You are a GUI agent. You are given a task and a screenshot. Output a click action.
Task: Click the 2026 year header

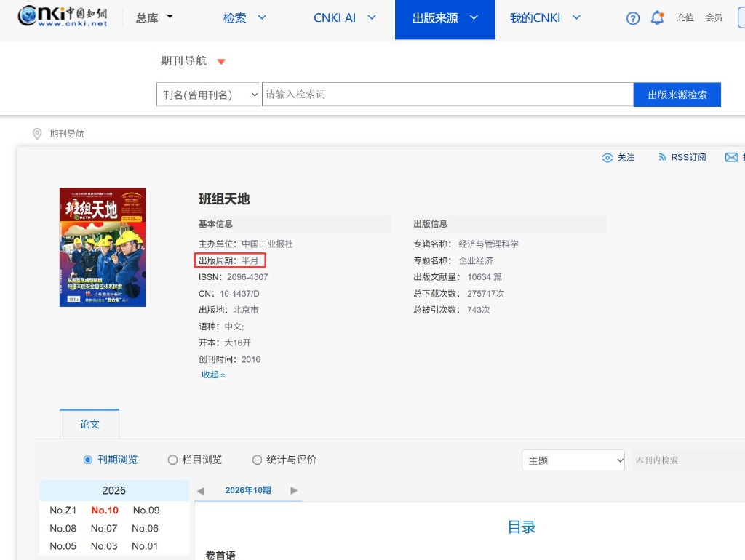(x=114, y=490)
